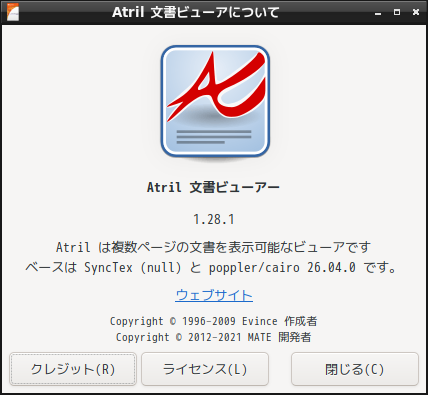The width and height of the screenshot is (428, 395).
Task: Select the version number 1.28.1
Action: tap(214, 219)
